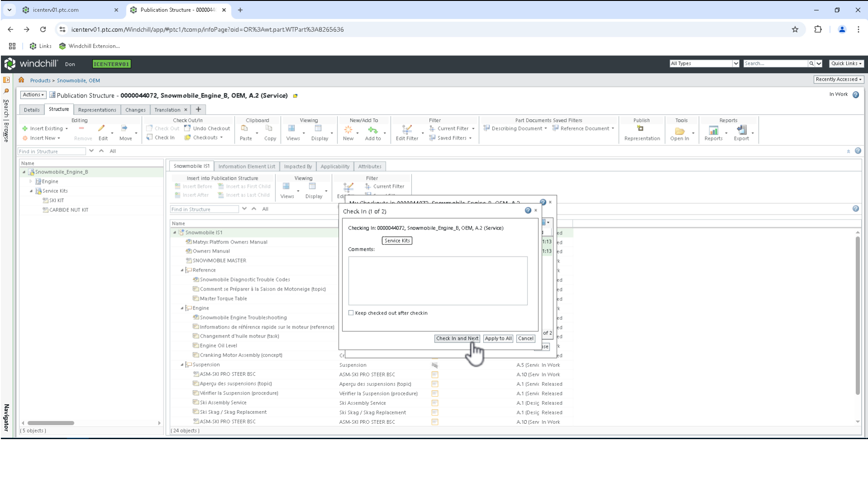Enable Keep checked out after checkin

pyautogui.click(x=351, y=313)
